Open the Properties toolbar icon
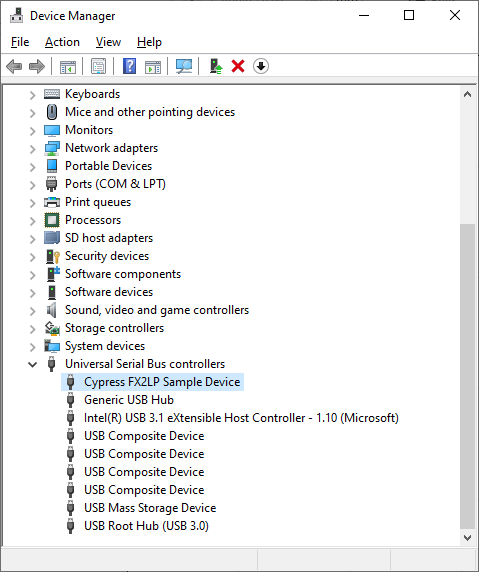479x572 pixels. pos(98,66)
